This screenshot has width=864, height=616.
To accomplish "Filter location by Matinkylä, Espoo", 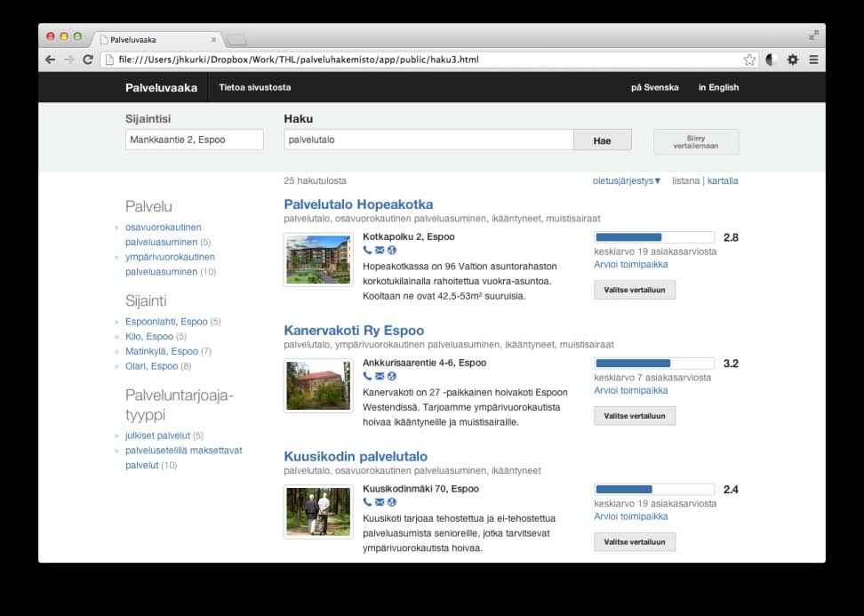I will (x=162, y=351).
